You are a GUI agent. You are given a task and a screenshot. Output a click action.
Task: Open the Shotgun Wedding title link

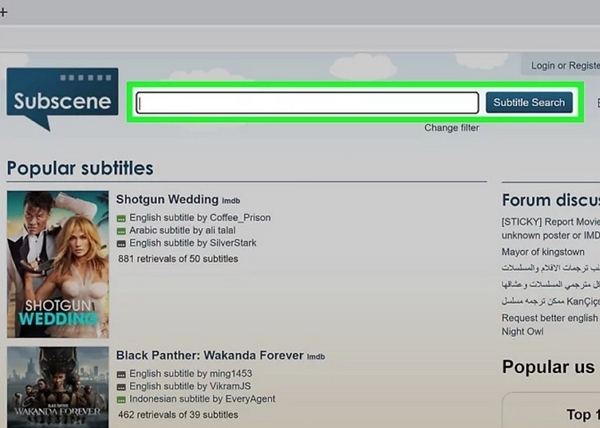click(167, 199)
